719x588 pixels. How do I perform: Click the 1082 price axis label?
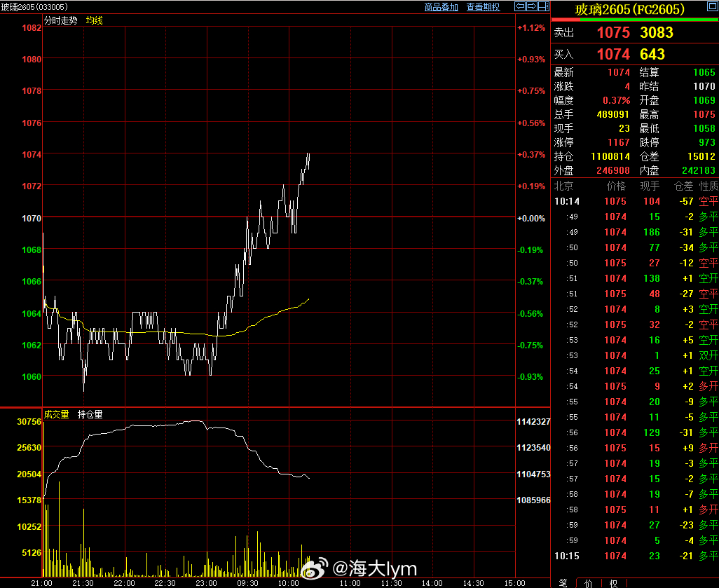pyautogui.click(x=32, y=28)
